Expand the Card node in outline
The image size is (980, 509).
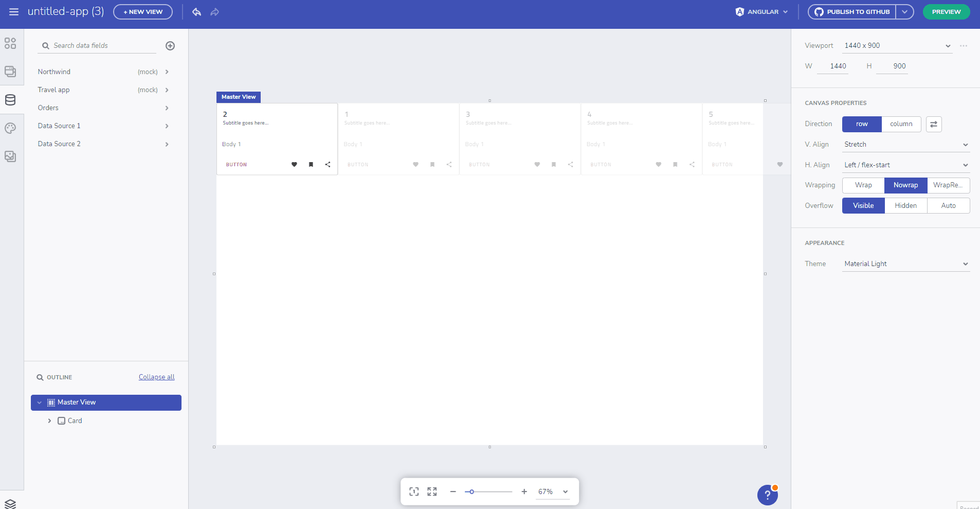tap(49, 421)
